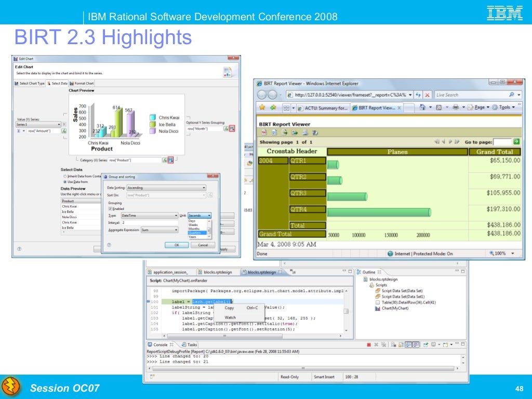Click OK in Group and sorting dialog
The width and height of the screenshot is (532, 399).
click(x=177, y=245)
